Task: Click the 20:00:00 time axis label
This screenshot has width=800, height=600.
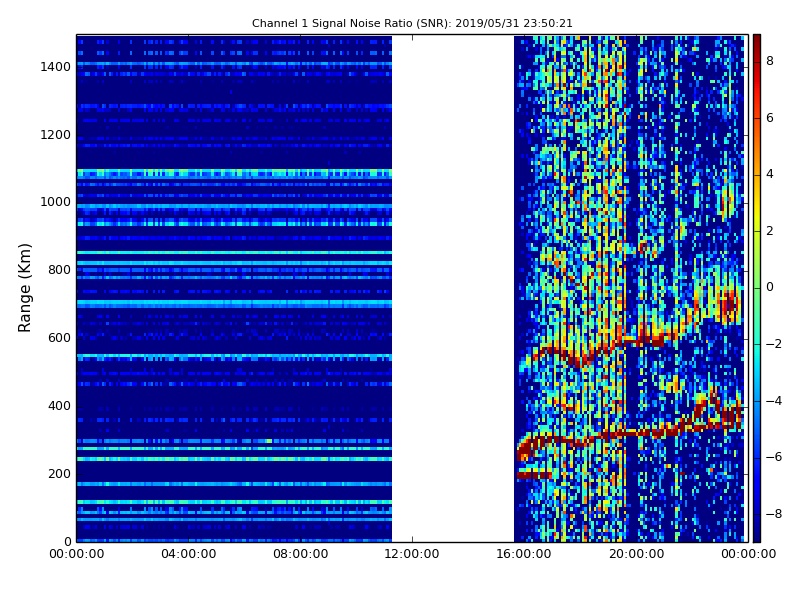Action: coord(636,554)
